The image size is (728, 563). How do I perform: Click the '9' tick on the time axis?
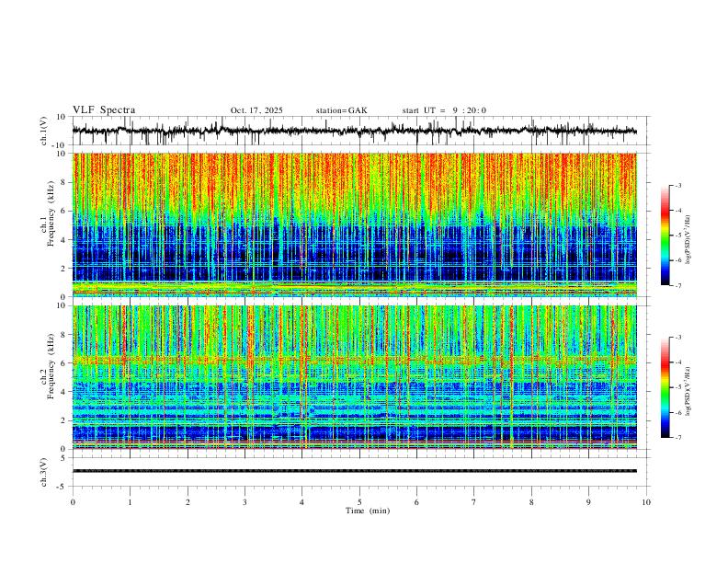pyautogui.click(x=588, y=502)
